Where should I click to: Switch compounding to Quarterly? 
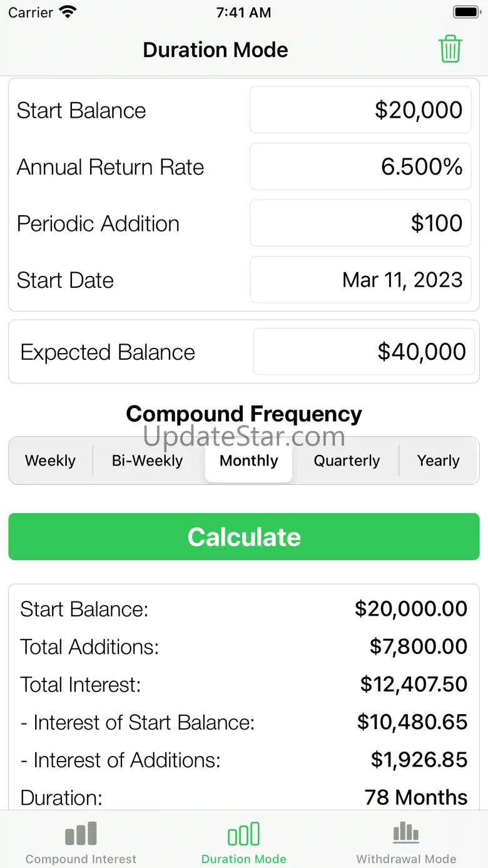(x=347, y=461)
